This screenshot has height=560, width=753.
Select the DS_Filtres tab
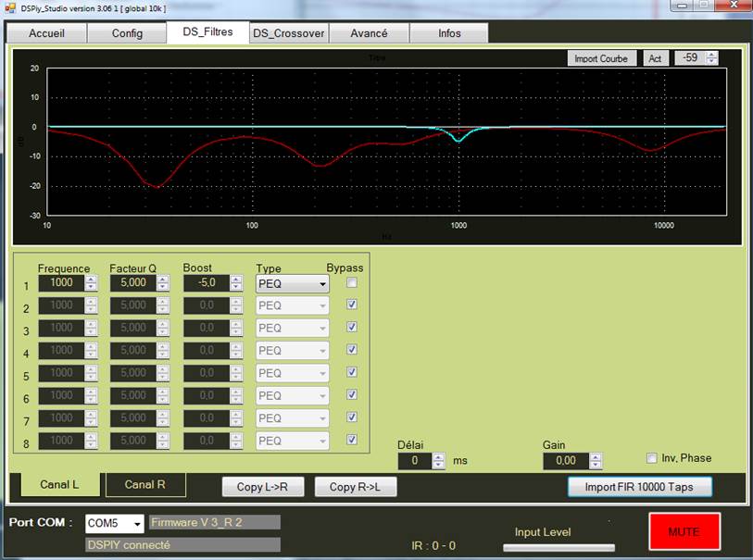click(x=208, y=31)
